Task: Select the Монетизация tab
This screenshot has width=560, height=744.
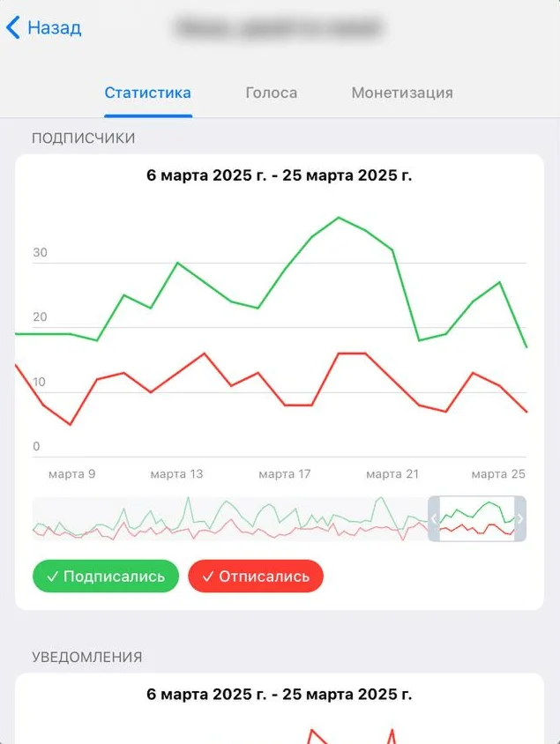Action: click(402, 93)
